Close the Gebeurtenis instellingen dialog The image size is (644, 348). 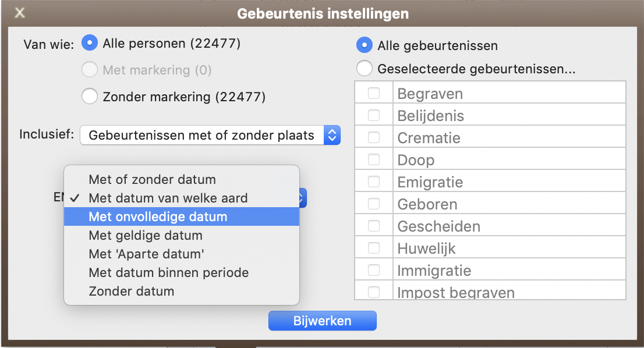click(x=20, y=13)
